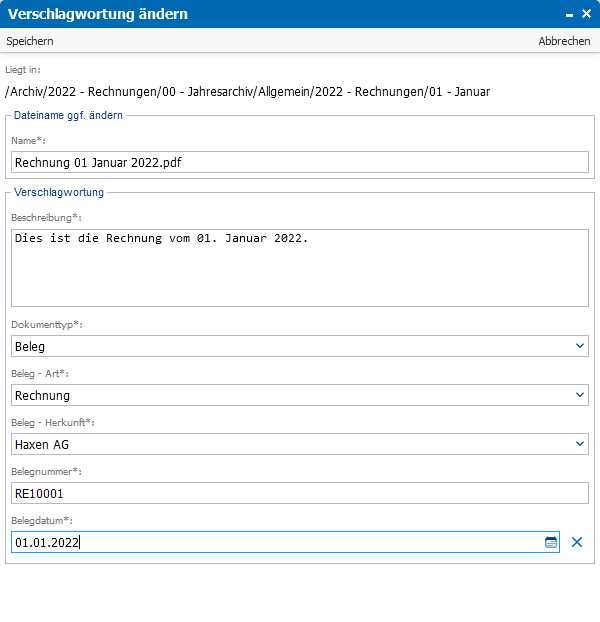Focus the Name field with Rechnung 01 Januar 2022.pdf

(299, 162)
